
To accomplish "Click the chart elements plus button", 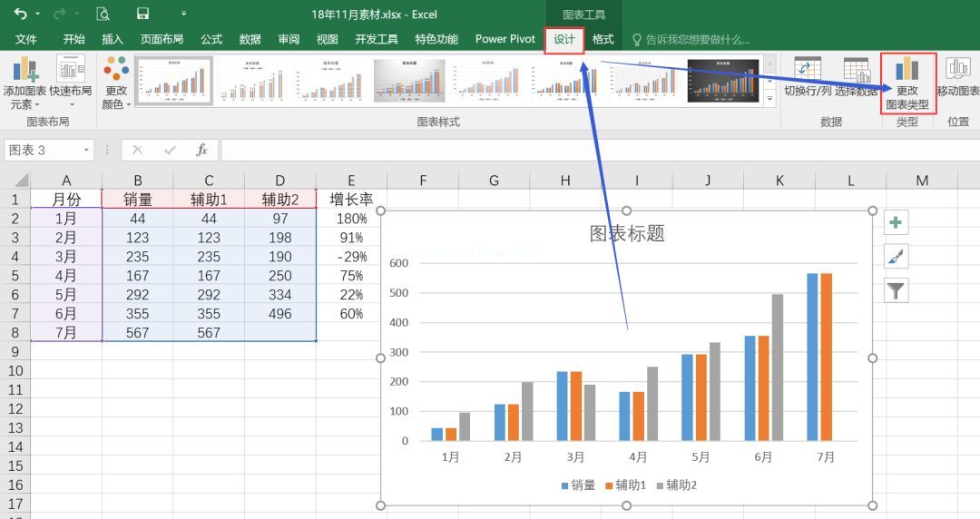I will (x=896, y=223).
